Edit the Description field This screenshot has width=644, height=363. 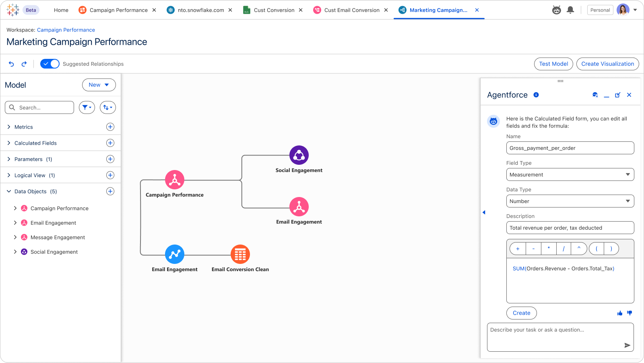570,228
